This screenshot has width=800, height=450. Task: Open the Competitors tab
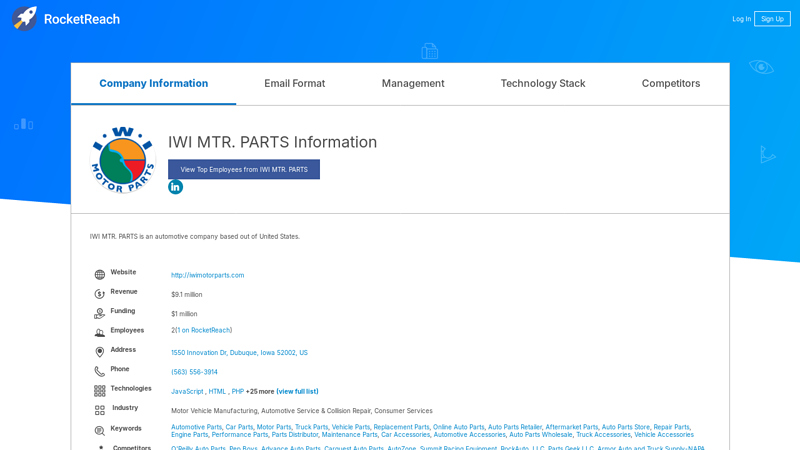point(671,83)
